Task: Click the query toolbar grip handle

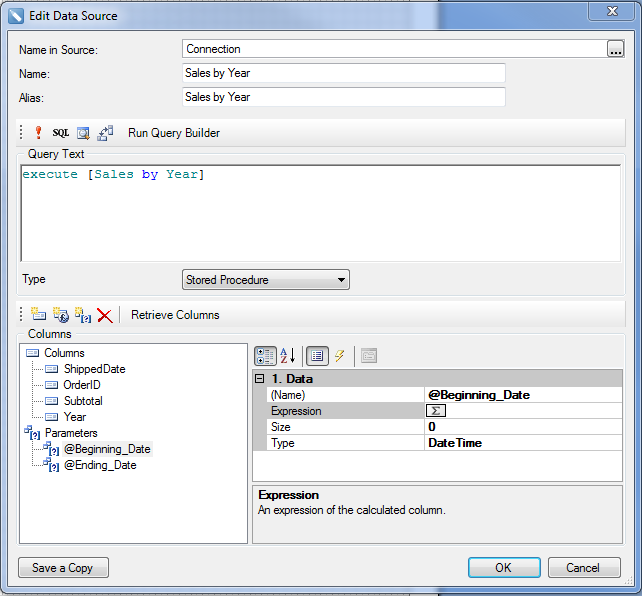Action: 21,133
